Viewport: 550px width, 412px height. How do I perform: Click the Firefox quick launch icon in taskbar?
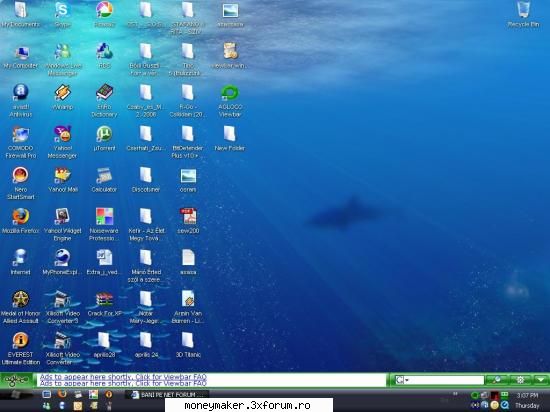(x=62, y=394)
